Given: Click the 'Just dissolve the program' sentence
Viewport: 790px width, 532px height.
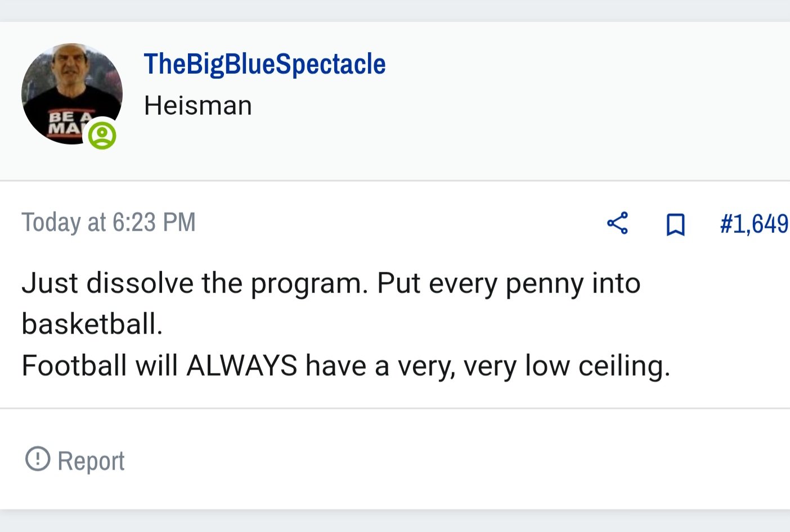Looking at the screenshot, I should tap(195, 283).
